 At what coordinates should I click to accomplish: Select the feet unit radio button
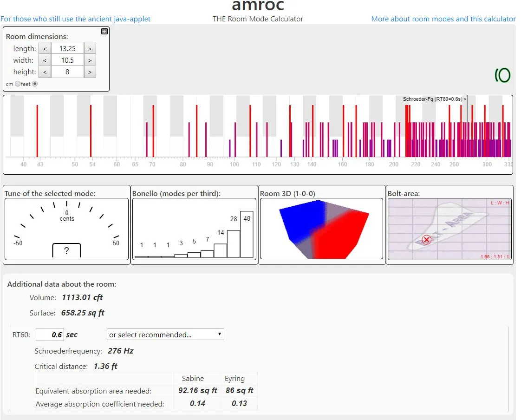tap(35, 84)
